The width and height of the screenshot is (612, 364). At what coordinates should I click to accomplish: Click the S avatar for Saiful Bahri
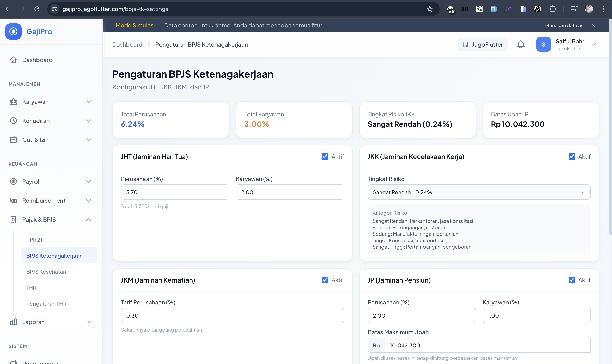(543, 44)
